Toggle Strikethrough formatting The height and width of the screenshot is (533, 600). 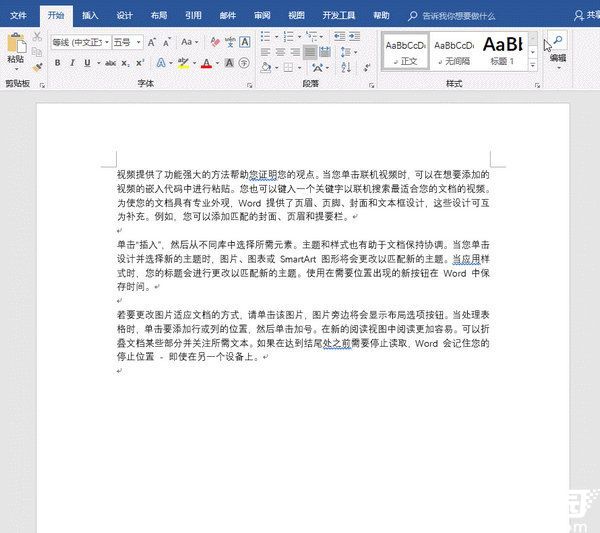coord(102,63)
